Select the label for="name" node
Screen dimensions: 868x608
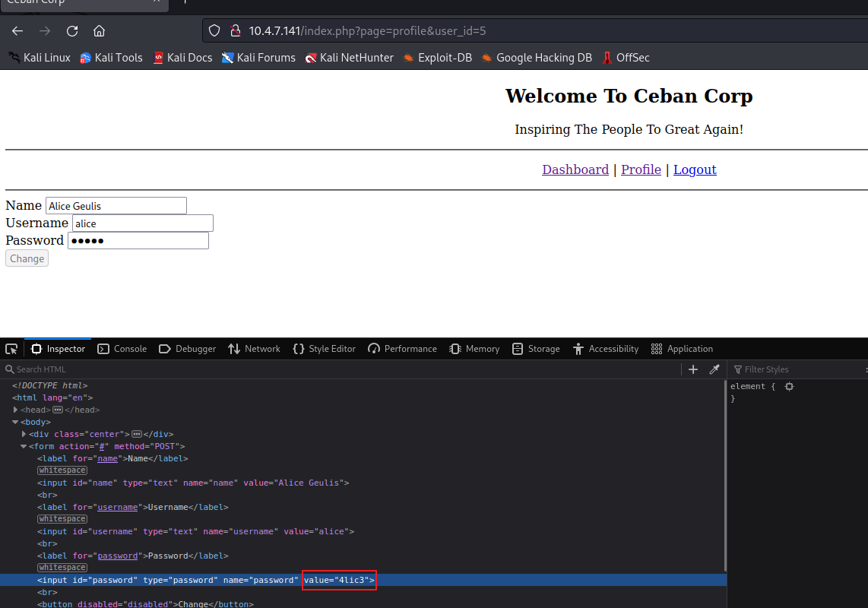point(113,458)
